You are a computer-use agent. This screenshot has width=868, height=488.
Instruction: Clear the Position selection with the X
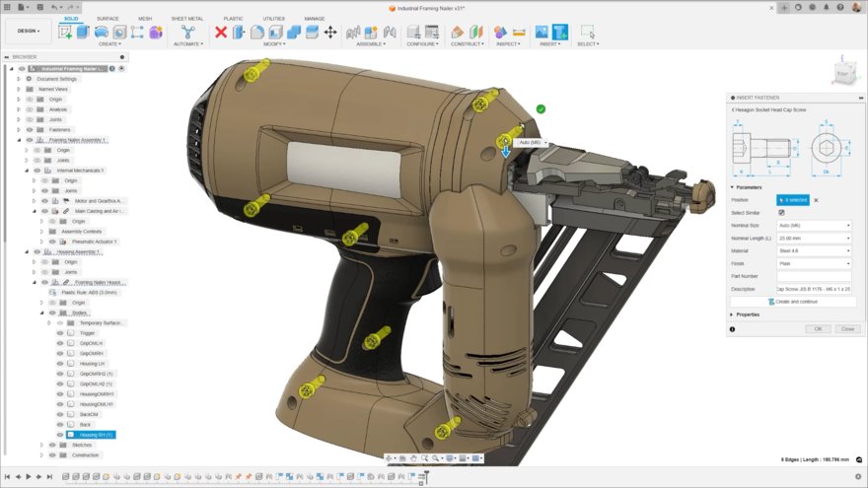click(816, 200)
